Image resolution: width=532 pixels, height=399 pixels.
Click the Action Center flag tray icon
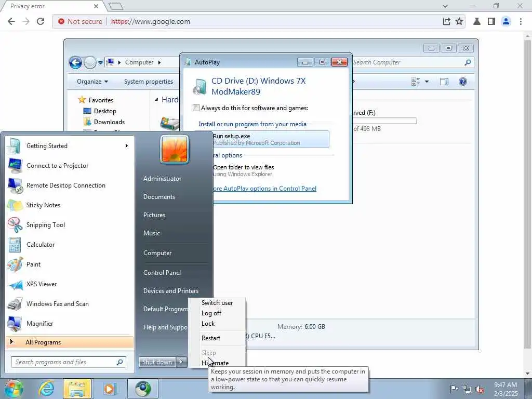tap(454, 389)
